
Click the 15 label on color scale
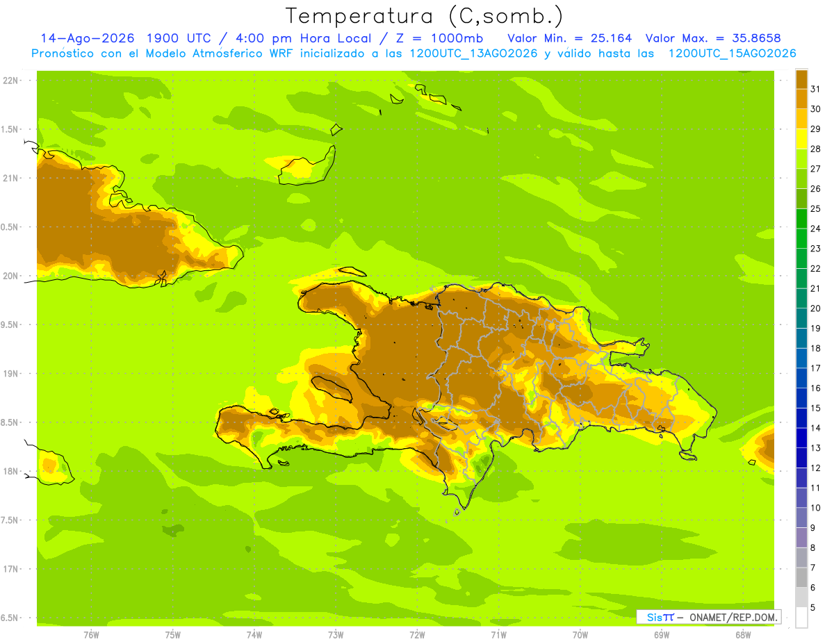pos(815,408)
